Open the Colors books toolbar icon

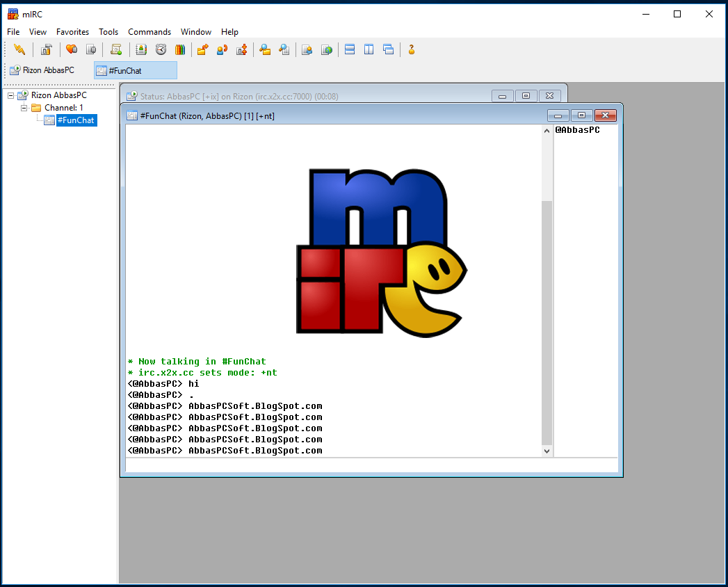click(x=180, y=49)
